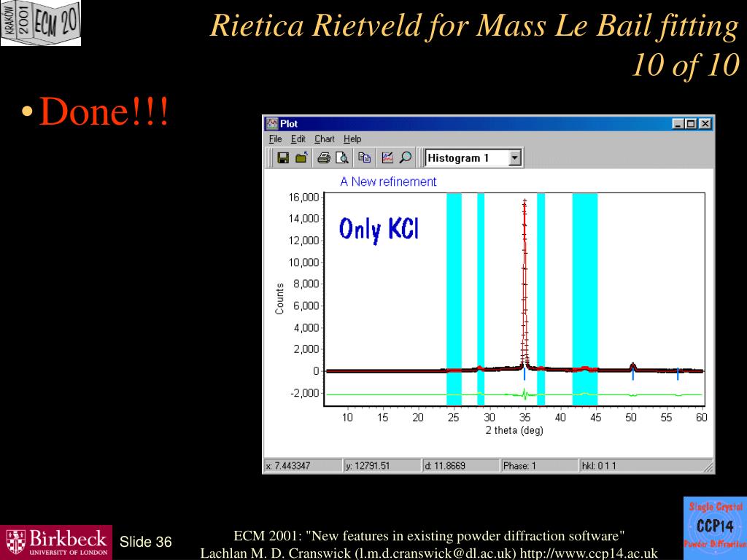Screen dimensions: 747x560
Task: Click the small peak near 50 degrees
Action: click(x=632, y=367)
